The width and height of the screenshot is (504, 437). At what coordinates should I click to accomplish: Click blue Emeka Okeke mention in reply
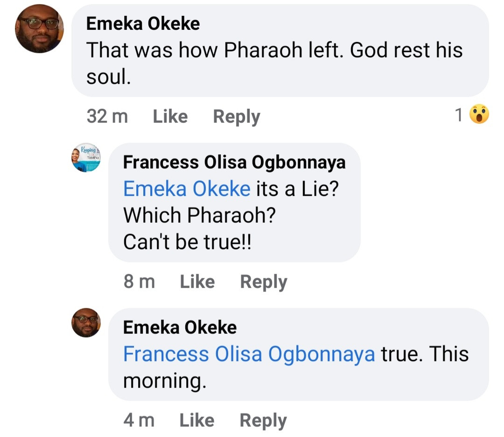[187, 189]
